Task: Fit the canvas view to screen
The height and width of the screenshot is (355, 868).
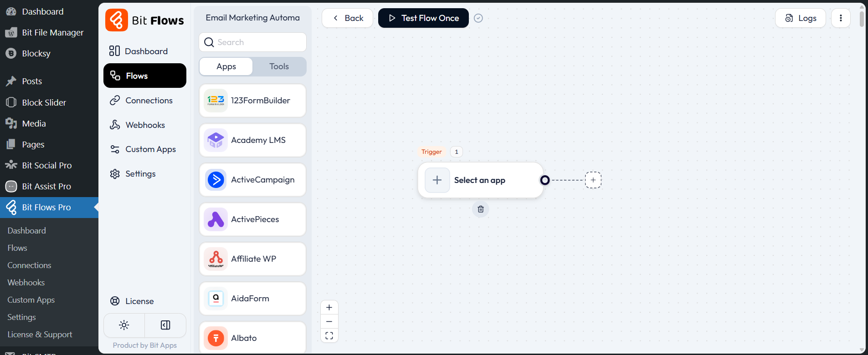Action: pyautogui.click(x=329, y=336)
